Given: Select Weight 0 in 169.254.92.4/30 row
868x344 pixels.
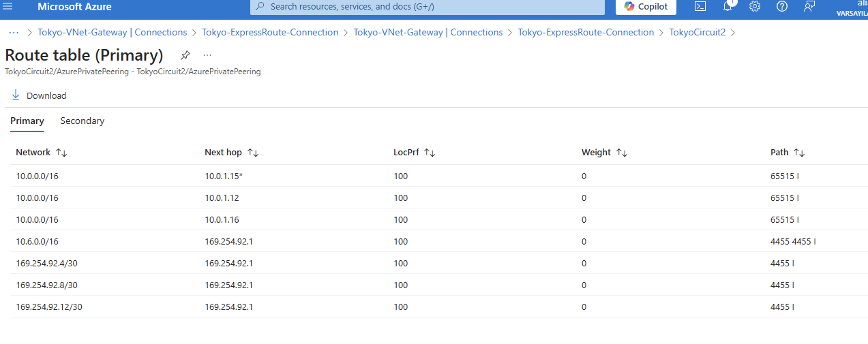Looking at the screenshot, I should tap(584, 264).
